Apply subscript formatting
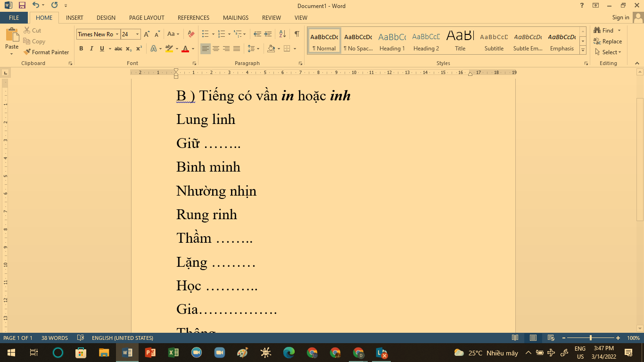 (x=129, y=49)
